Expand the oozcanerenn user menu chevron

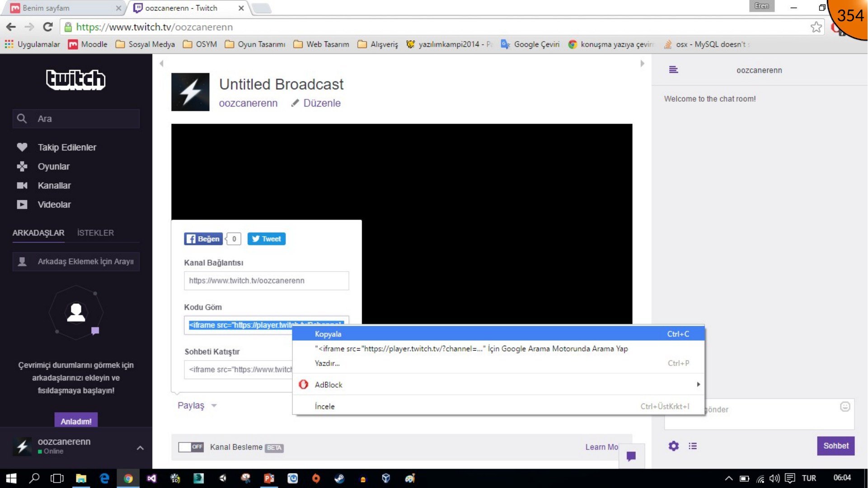pyautogui.click(x=140, y=448)
